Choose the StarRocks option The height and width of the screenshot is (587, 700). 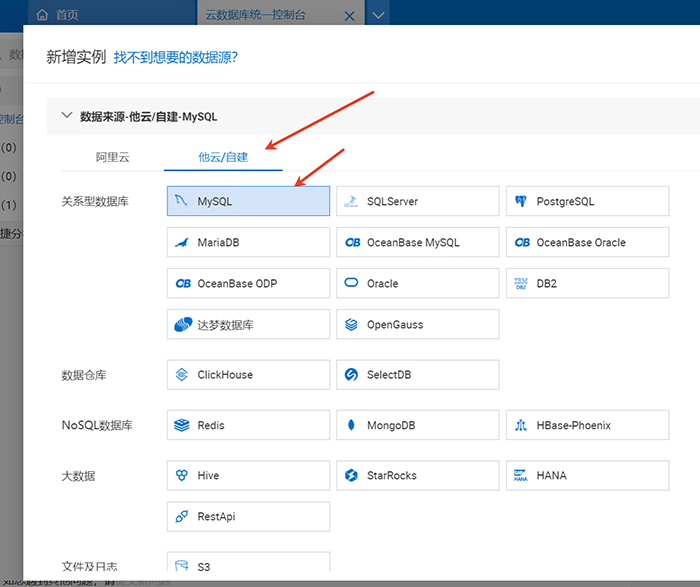point(417,475)
